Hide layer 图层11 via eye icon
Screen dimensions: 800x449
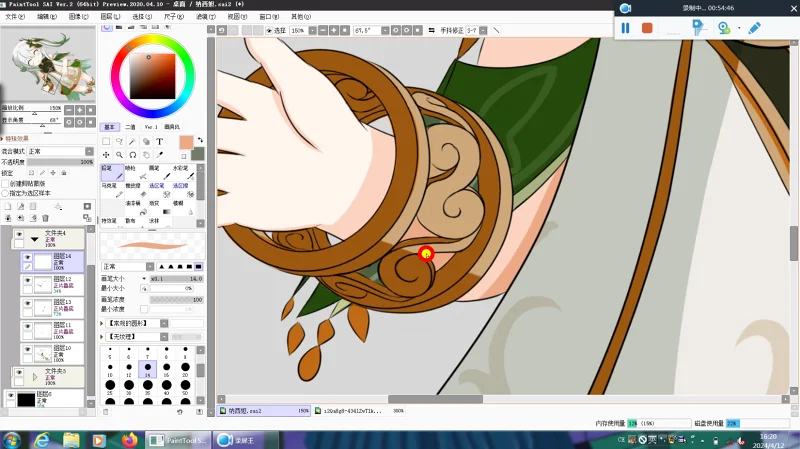click(28, 326)
